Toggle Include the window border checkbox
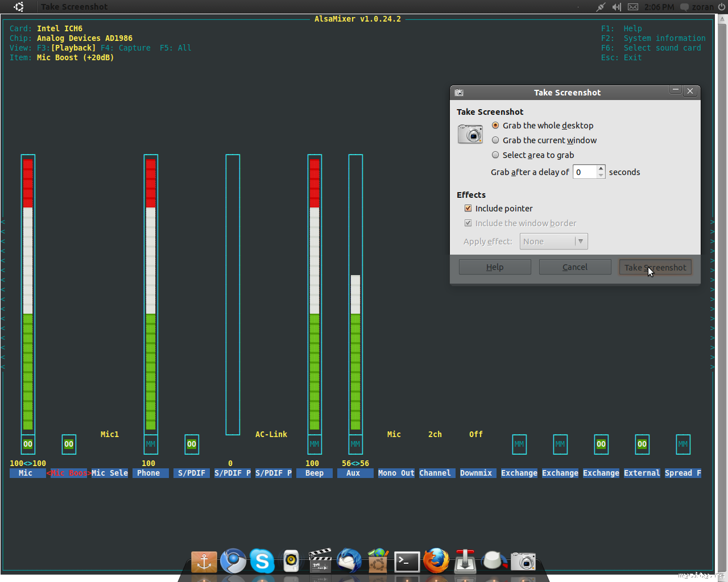 tap(468, 223)
